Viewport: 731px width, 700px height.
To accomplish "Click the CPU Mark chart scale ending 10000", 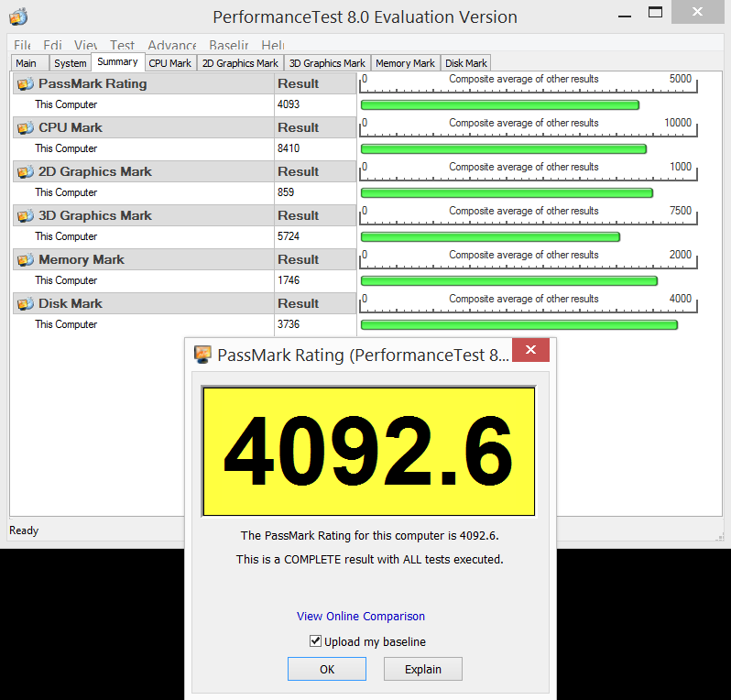I will pos(529,127).
